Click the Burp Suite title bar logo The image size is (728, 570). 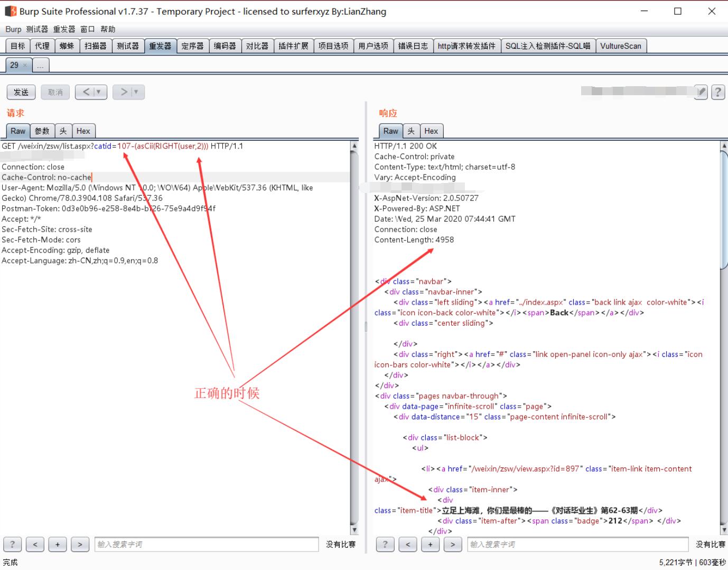pyautogui.click(x=11, y=11)
